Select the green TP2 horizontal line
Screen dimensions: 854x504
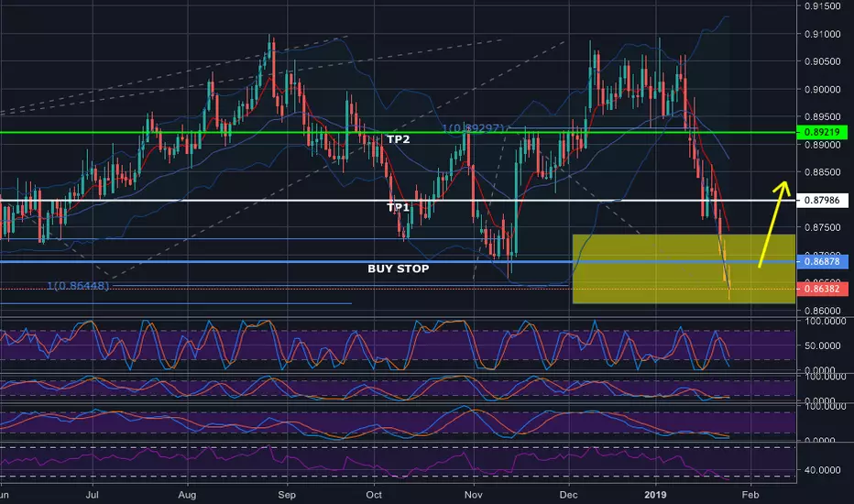coord(398,132)
